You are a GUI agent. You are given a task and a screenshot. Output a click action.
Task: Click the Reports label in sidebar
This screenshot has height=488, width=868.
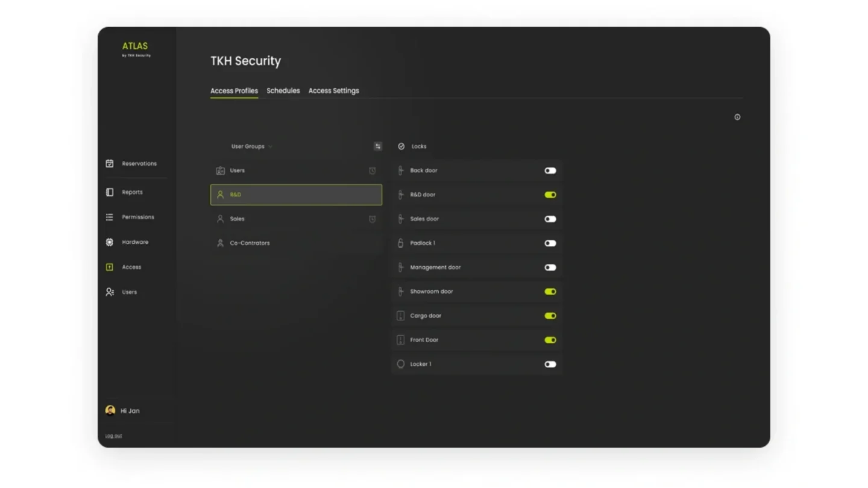point(132,192)
